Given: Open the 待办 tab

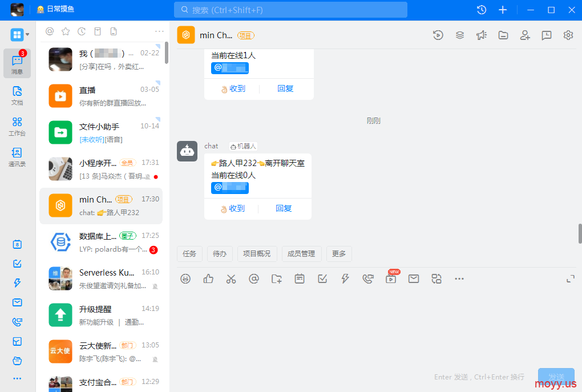Looking at the screenshot, I should click(x=220, y=254).
